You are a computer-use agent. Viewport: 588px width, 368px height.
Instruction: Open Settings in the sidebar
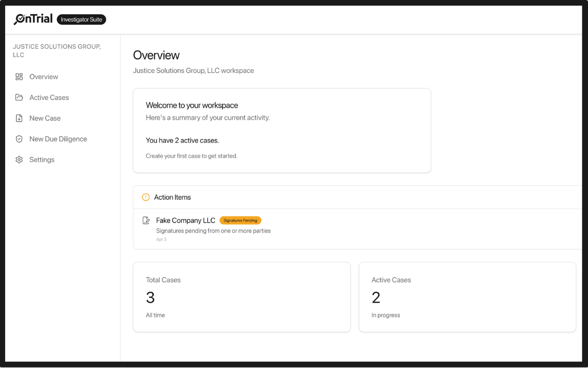coord(42,160)
